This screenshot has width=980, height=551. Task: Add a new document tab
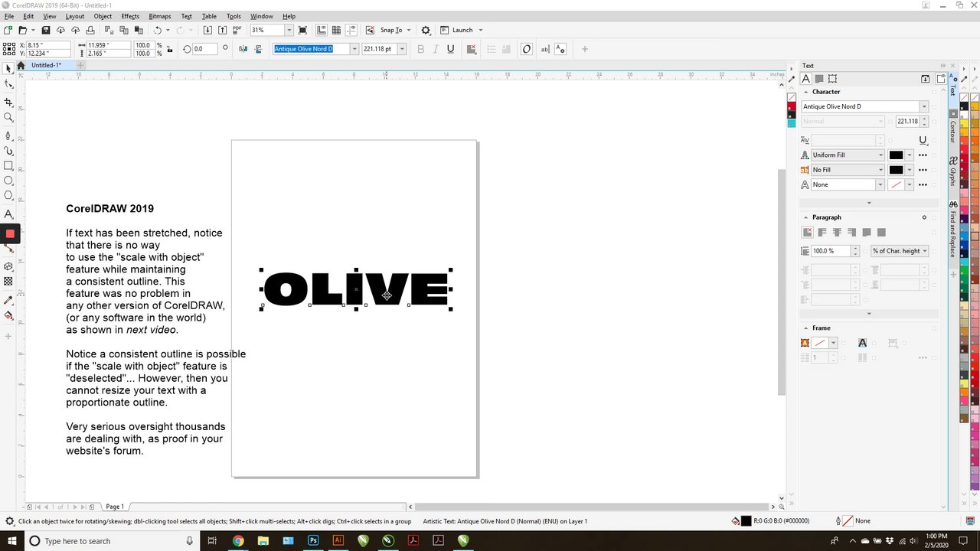point(80,65)
